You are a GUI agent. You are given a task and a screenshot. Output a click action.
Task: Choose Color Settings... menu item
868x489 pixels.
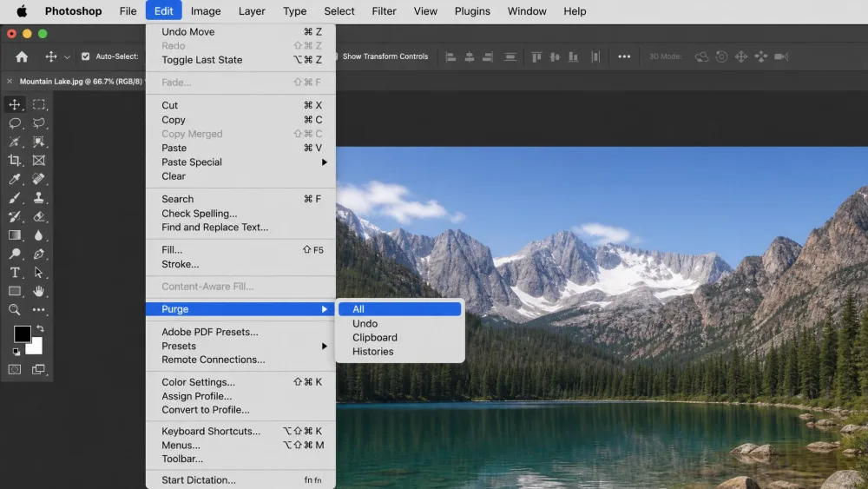pyautogui.click(x=241, y=382)
